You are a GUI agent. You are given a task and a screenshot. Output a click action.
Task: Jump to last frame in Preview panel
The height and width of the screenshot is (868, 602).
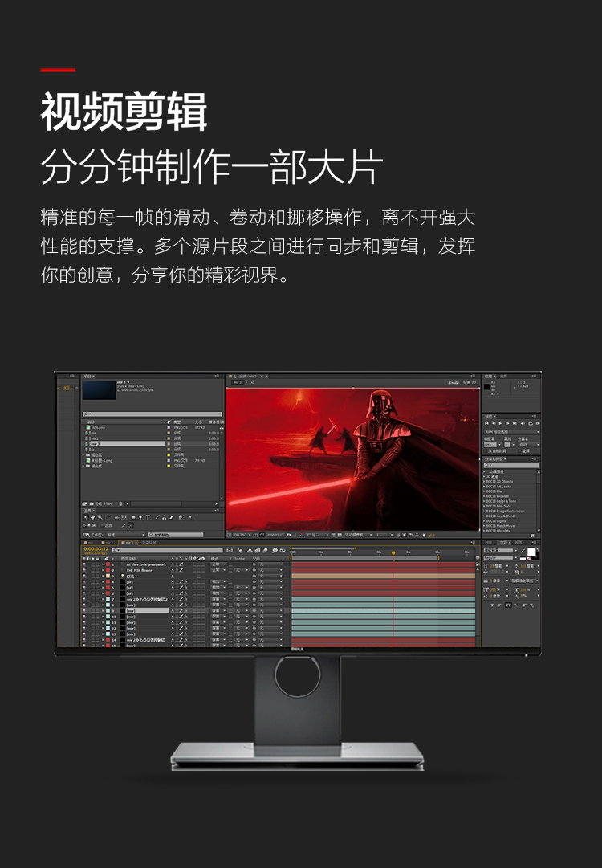click(515, 423)
